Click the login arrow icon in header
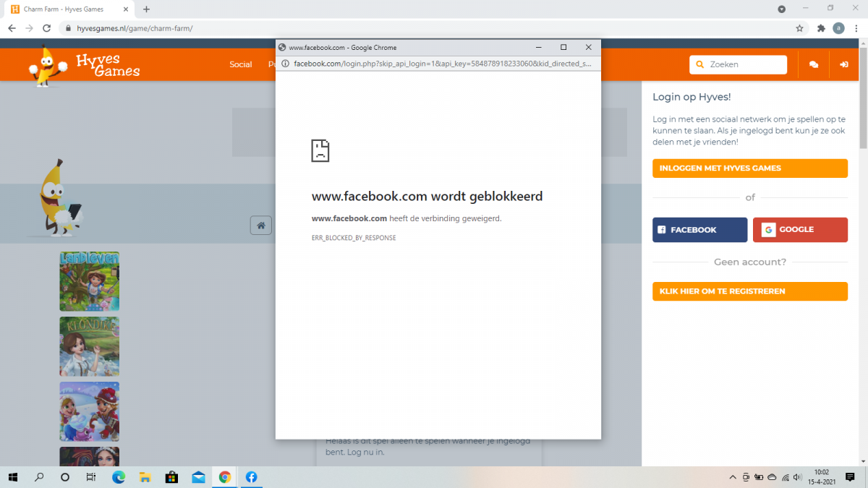 [843, 64]
